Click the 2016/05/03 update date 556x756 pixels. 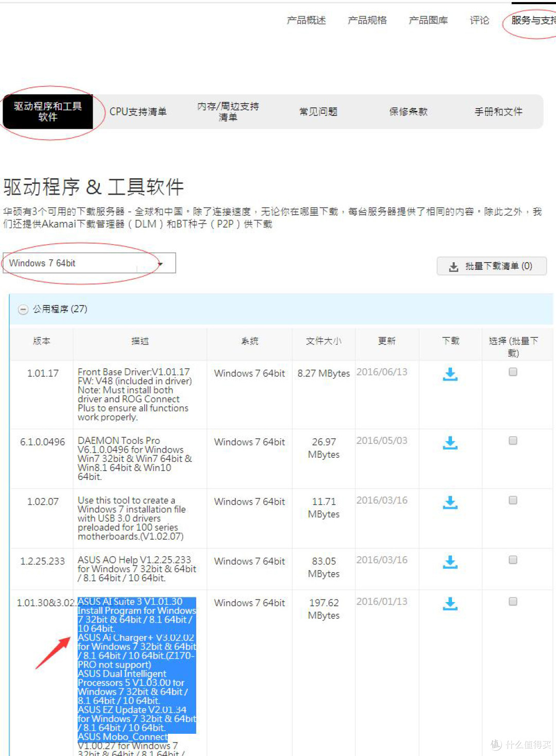click(x=382, y=440)
